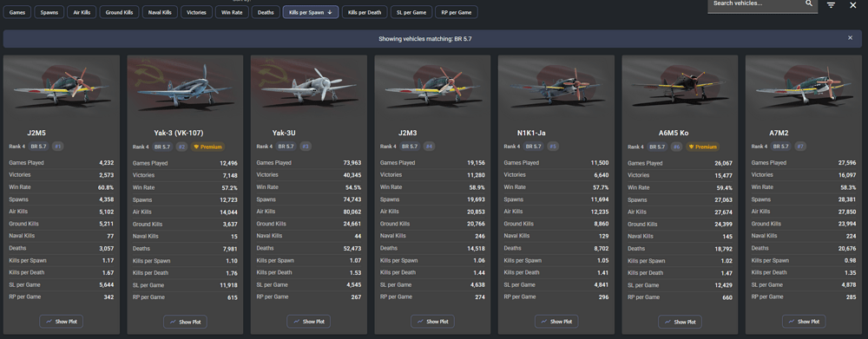Viewport: 868px width, 339px height.
Task: Sort by Win Rate
Action: click(232, 12)
